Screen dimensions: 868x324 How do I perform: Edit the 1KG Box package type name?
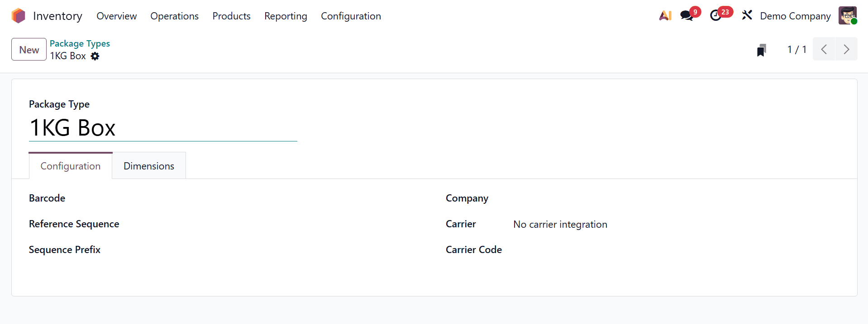(x=163, y=128)
